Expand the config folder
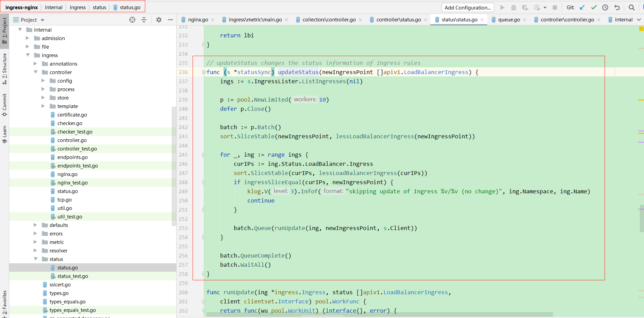Screen dimensions: 644x318 pyautogui.click(x=43, y=81)
